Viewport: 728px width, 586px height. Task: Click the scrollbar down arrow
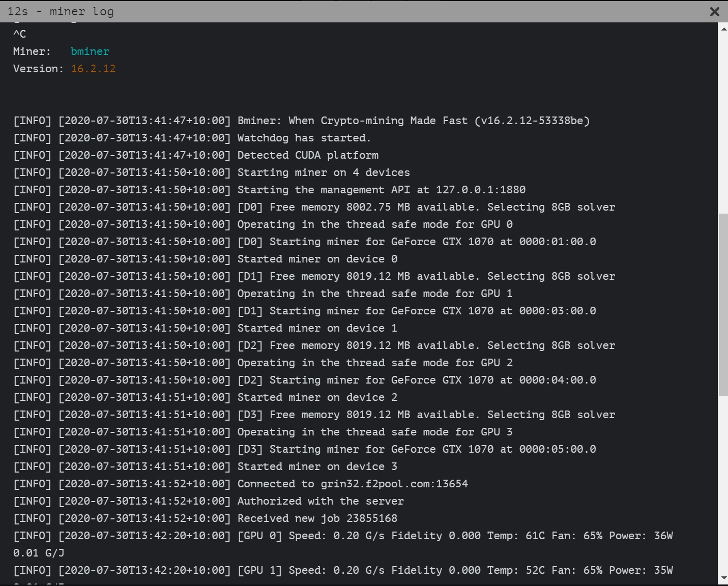[723, 578]
